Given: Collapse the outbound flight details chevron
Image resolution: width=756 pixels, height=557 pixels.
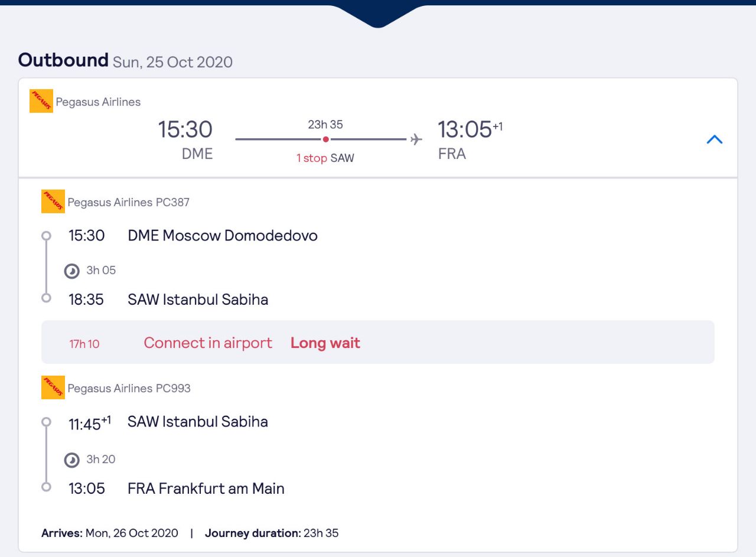Looking at the screenshot, I should click(715, 139).
